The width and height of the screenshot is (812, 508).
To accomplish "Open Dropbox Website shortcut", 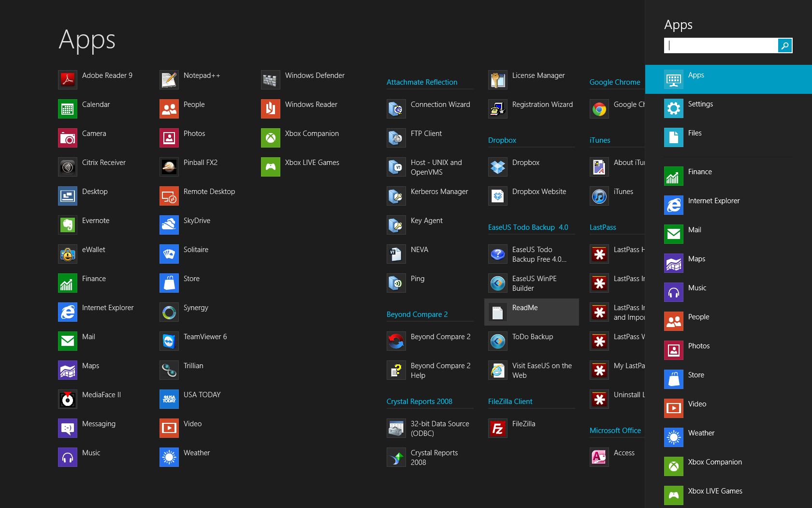I will point(532,196).
